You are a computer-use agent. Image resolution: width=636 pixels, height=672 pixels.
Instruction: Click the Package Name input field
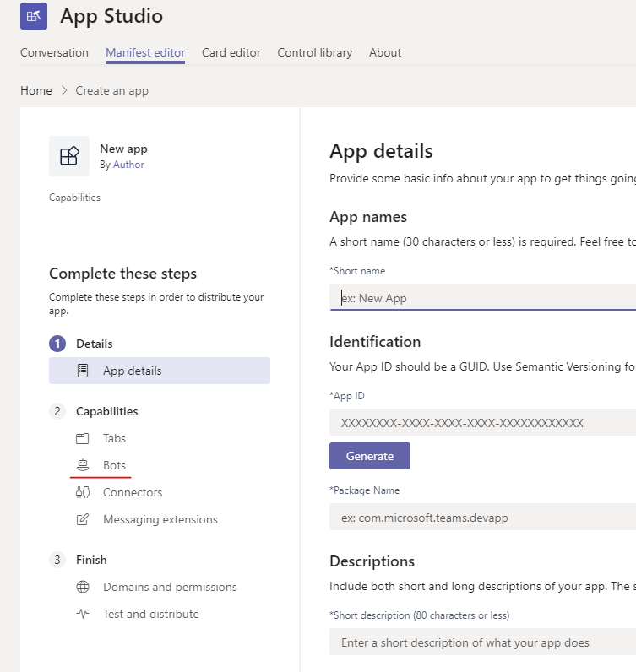pyautogui.click(x=483, y=518)
